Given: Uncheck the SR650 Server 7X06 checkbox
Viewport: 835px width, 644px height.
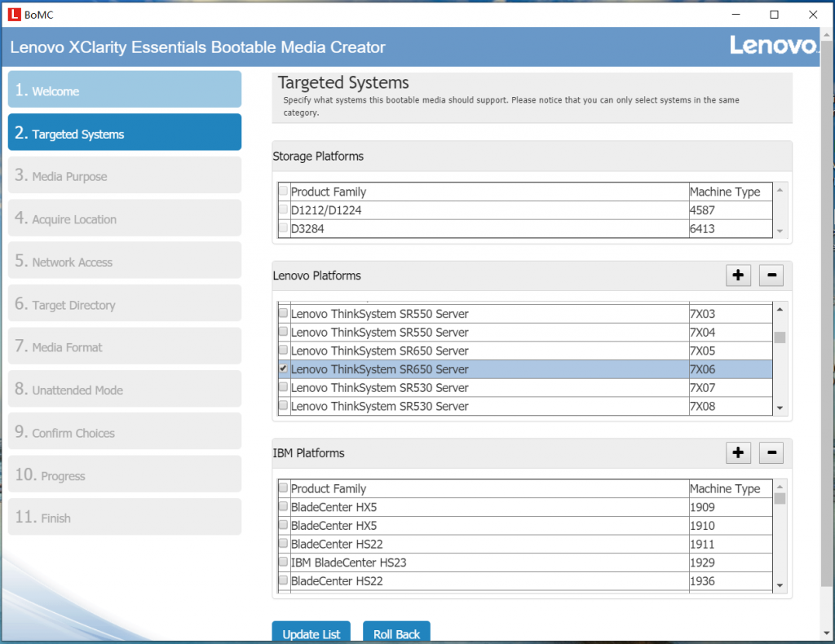Looking at the screenshot, I should click(x=283, y=368).
